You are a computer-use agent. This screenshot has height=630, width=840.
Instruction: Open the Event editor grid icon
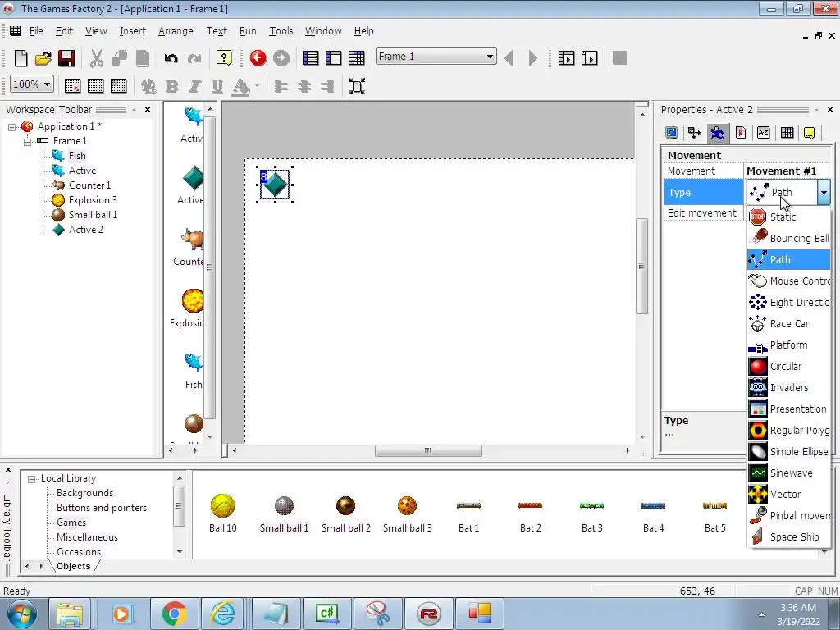[x=356, y=58]
